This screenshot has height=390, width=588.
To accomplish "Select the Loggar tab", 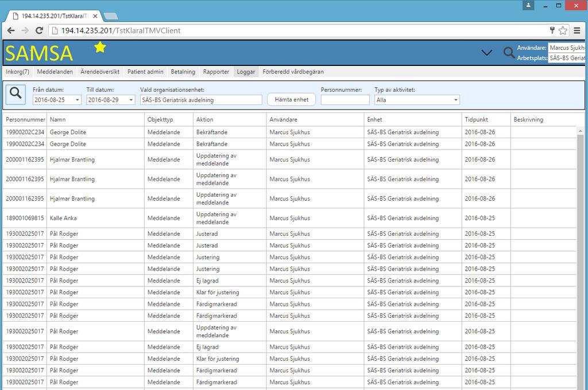I will [246, 72].
